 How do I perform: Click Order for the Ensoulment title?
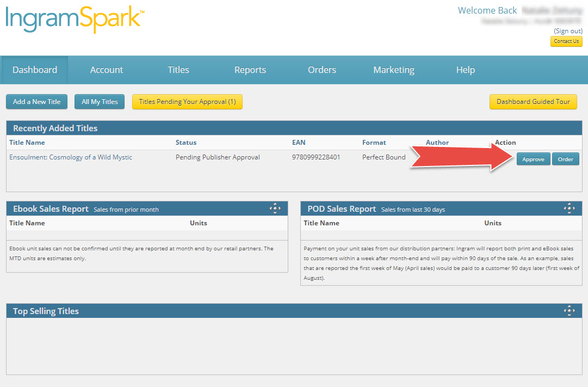tap(565, 159)
